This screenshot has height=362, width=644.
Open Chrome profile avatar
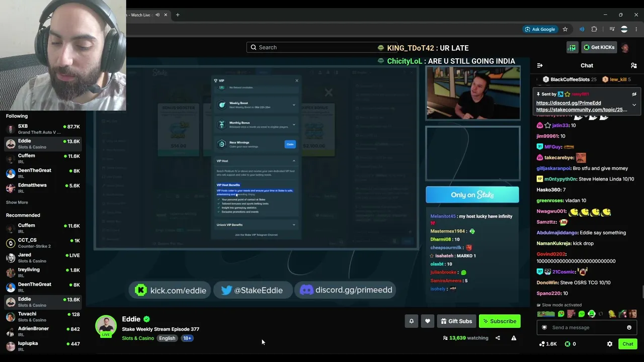click(624, 29)
